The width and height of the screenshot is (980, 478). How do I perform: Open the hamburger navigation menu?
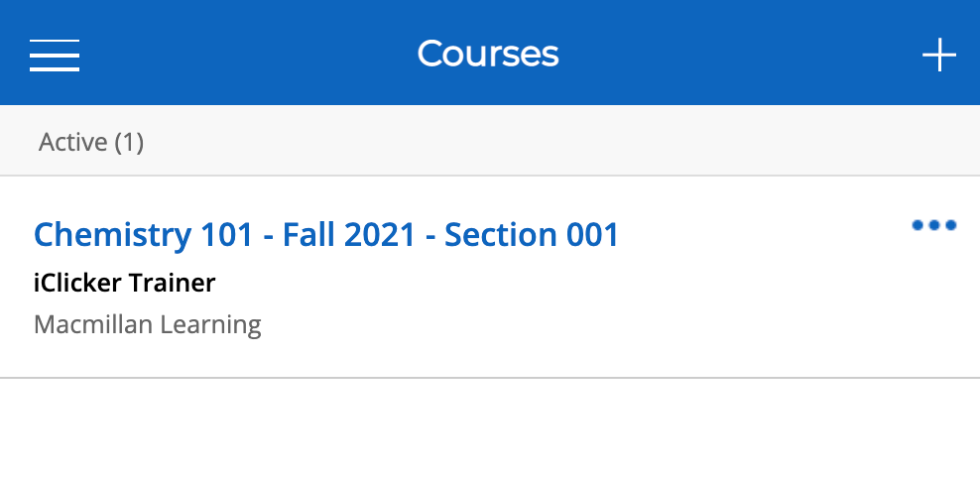55,55
